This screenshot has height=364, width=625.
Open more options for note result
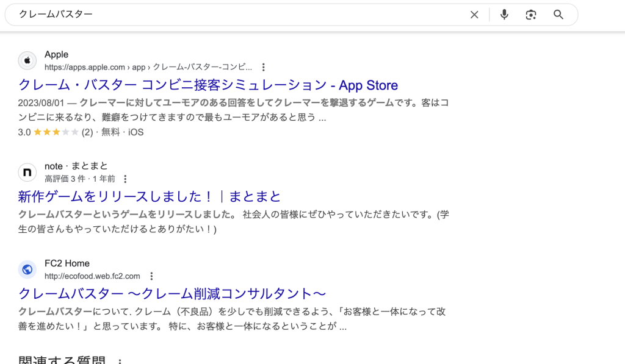pos(125,179)
